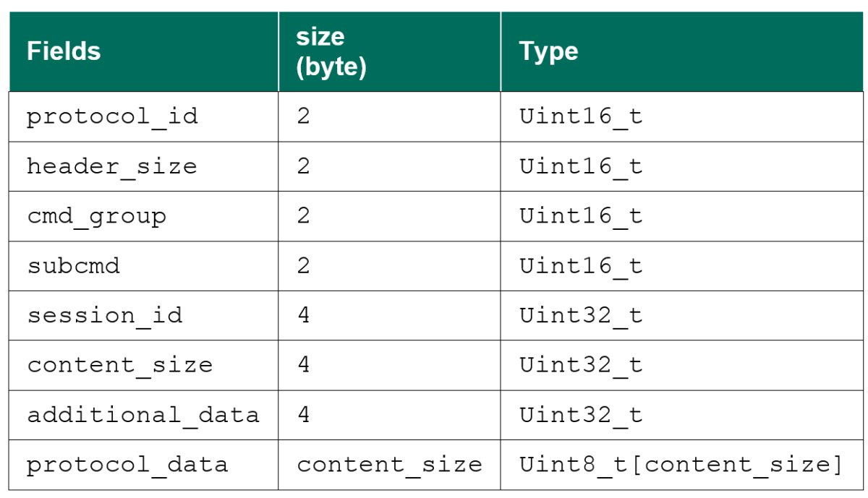Select the Uint8_t[content_size] type cell
This screenshot has width=868, height=498.
tap(681, 465)
